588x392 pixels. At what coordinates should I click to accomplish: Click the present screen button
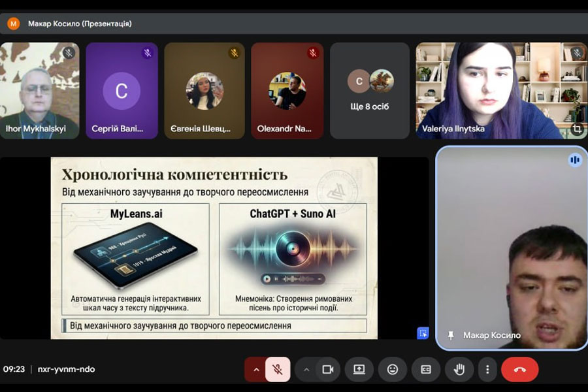[x=359, y=370]
